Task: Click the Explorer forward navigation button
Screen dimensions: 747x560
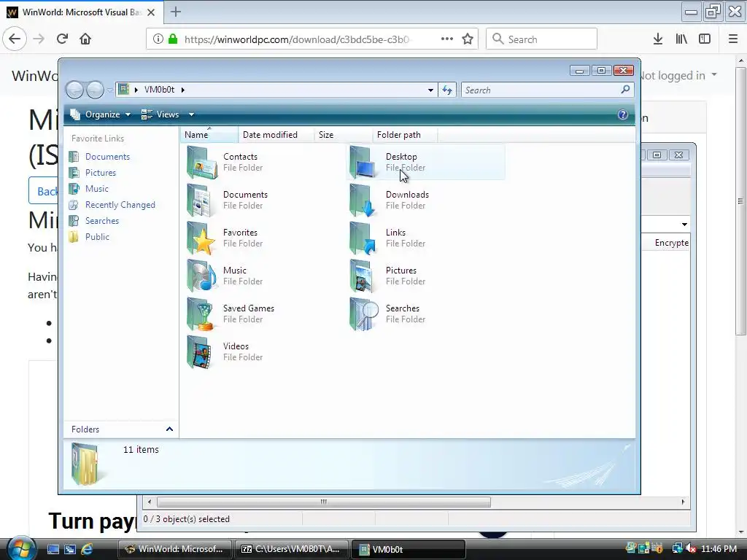Action: (x=95, y=90)
